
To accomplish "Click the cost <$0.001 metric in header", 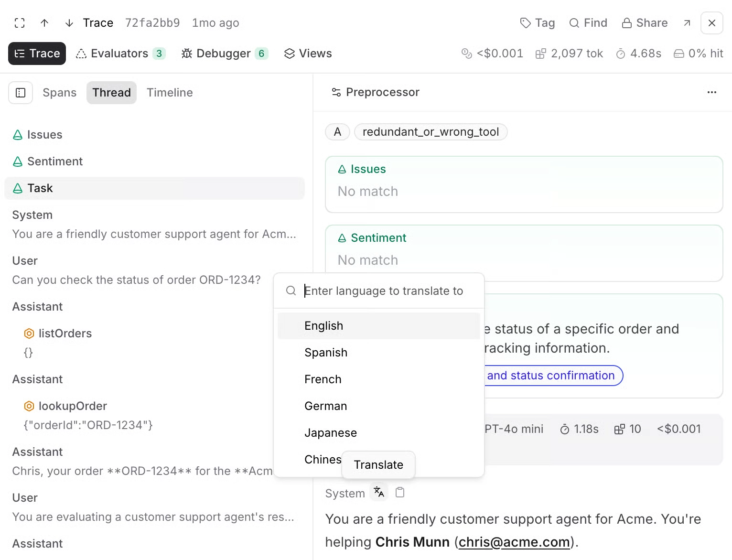I will [x=492, y=54].
